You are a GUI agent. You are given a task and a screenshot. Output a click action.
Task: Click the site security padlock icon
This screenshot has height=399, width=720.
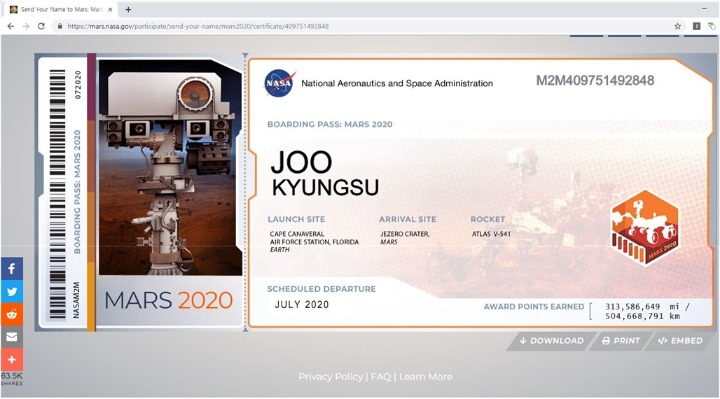(x=60, y=26)
